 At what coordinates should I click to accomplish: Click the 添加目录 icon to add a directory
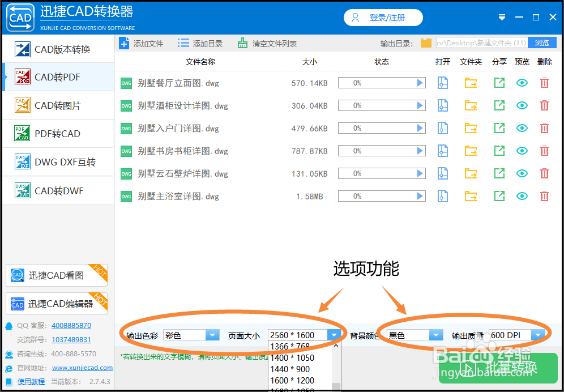pos(182,43)
